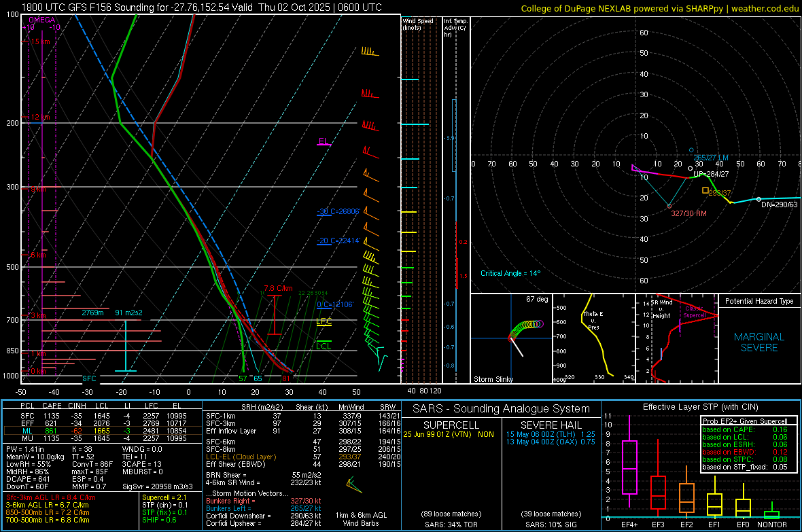This screenshot has height=532, width=802.
Task: Click the Potential Hazard Type header
Action: (x=760, y=301)
